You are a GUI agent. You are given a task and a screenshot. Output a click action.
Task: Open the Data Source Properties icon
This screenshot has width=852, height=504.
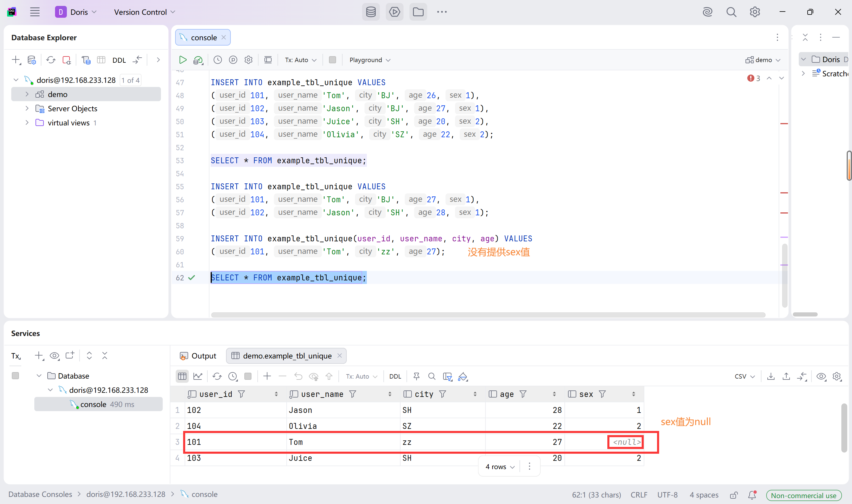32,60
